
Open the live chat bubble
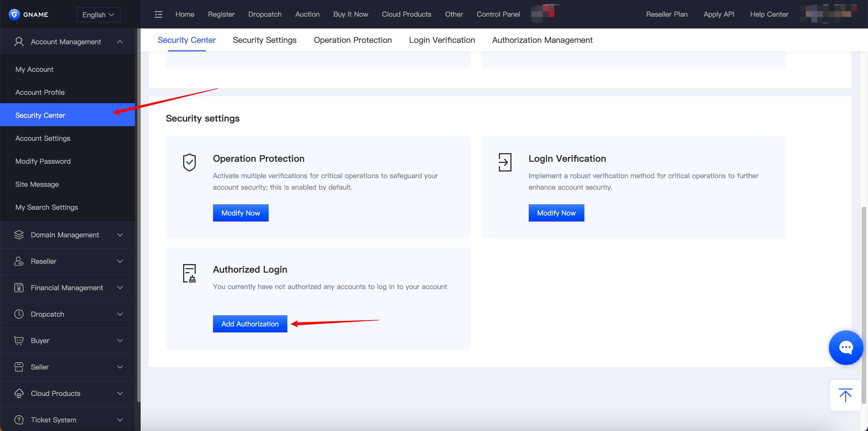tap(846, 348)
